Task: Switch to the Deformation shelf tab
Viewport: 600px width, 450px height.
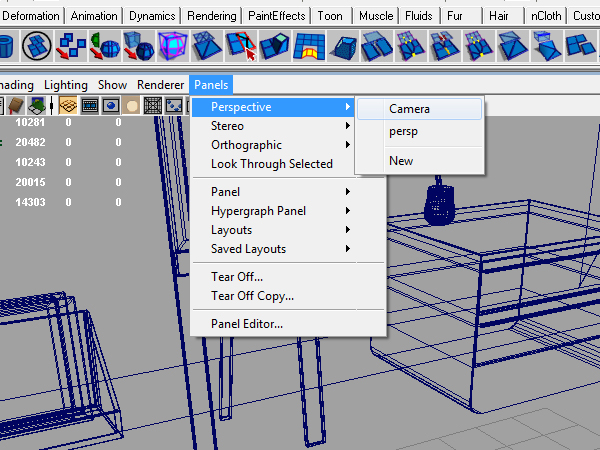Action: coord(31,16)
